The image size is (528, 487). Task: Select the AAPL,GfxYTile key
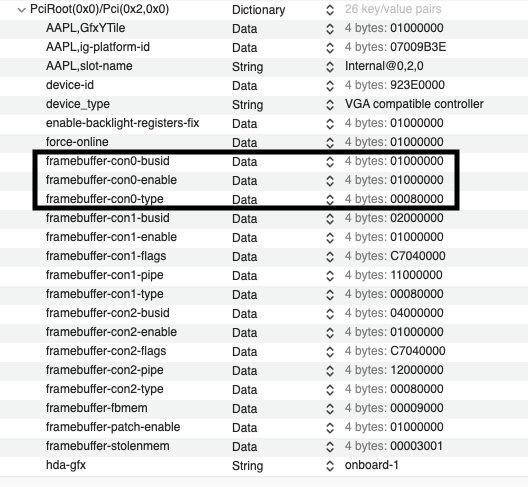tap(86, 28)
